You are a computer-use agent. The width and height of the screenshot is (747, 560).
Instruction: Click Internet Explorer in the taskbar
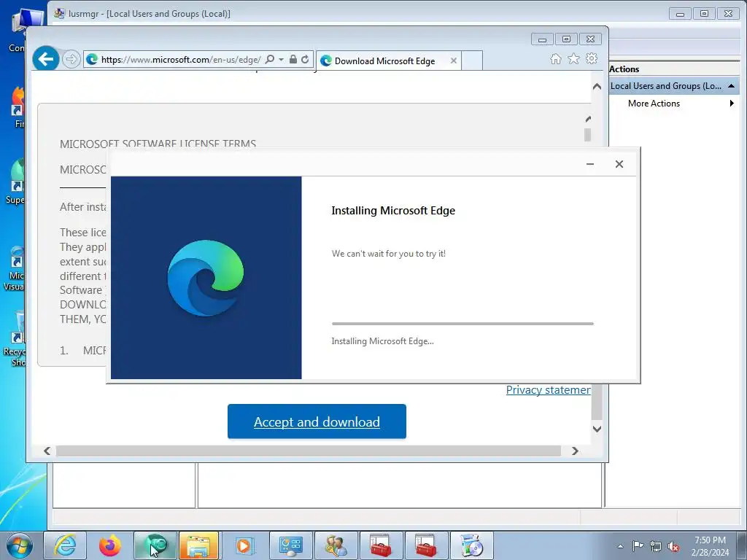(x=65, y=545)
